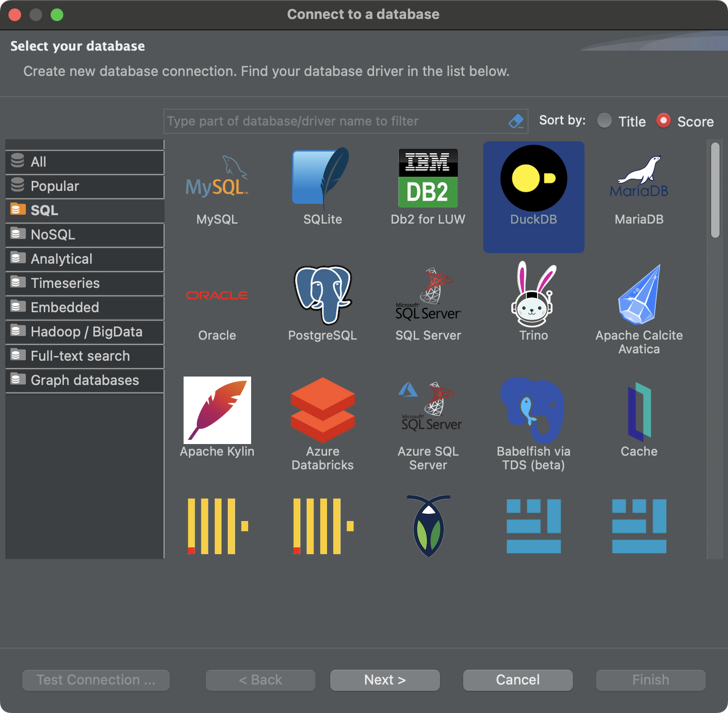Show All database categories
The image size is (728, 713).
(x=85, y=162)
